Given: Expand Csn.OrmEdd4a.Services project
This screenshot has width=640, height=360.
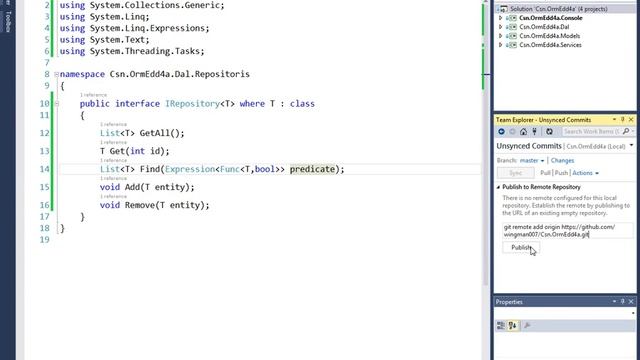Looking at the screenshot, I should tap(500, 45).
